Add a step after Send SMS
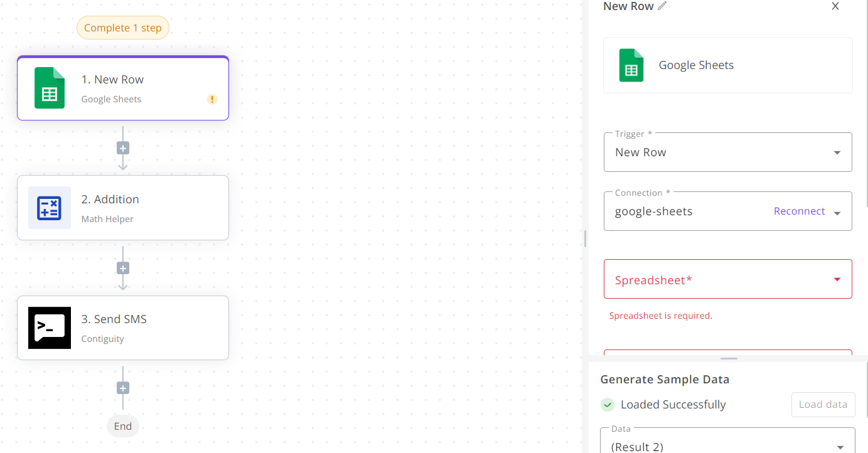The width and height of the screenshot is (868, 453). pyautogui.click(x=123, y=388)
